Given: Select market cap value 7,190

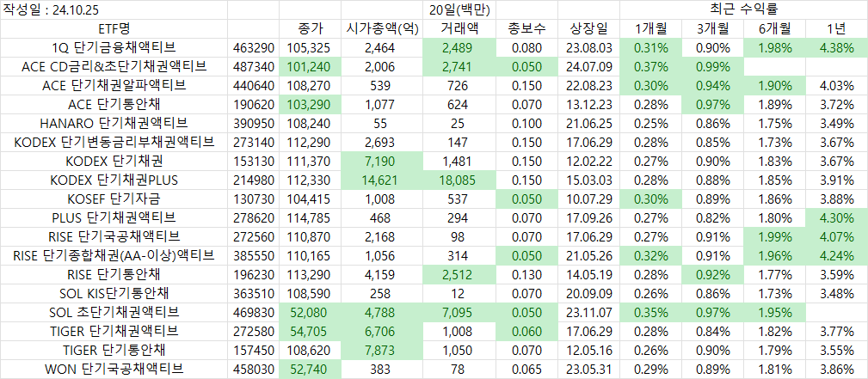Looking at the screenshot, I should (382, 162).
